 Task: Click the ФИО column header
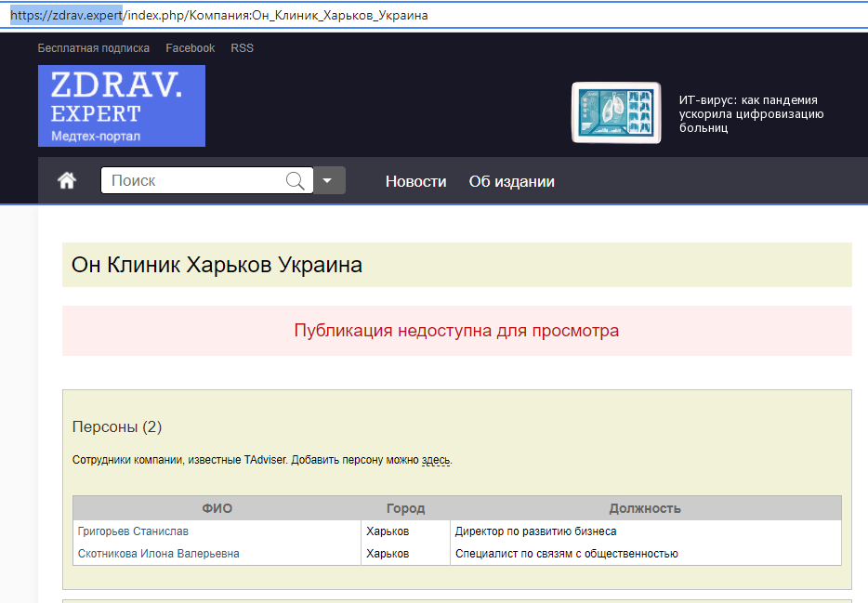[x=217, y=508]
